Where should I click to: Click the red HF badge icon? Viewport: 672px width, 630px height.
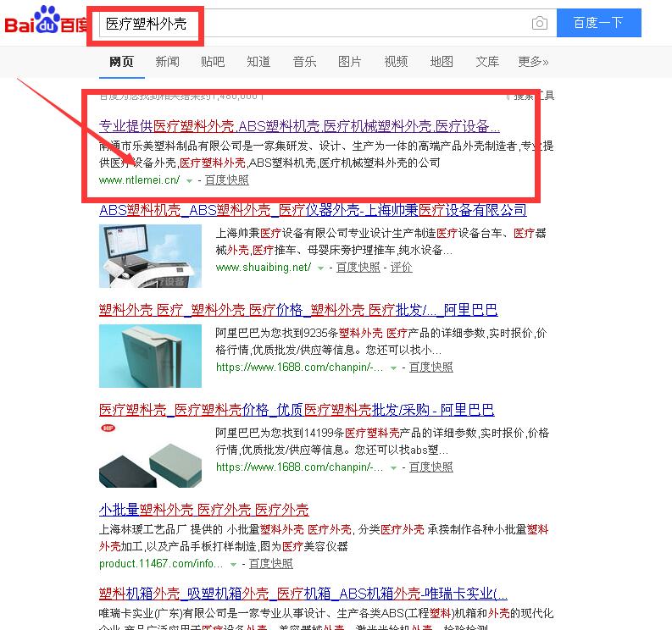108,428
